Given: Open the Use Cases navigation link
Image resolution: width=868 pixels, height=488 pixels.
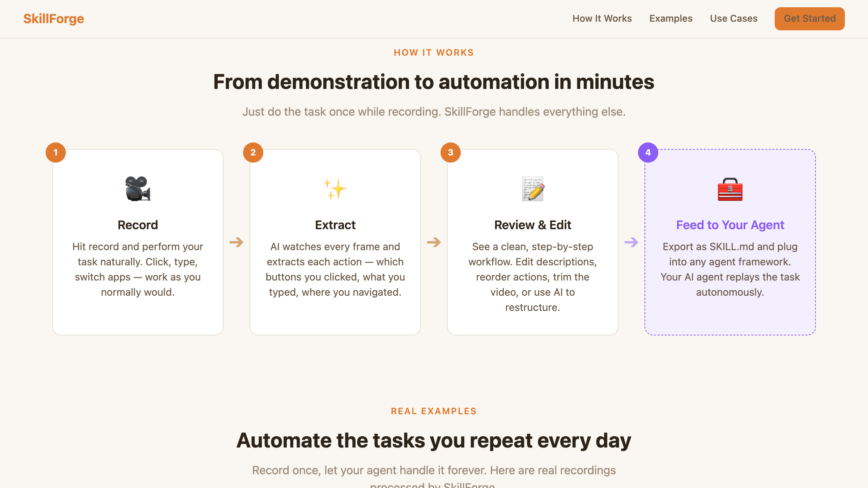Looking at the screenshot, I should (733, 18).
